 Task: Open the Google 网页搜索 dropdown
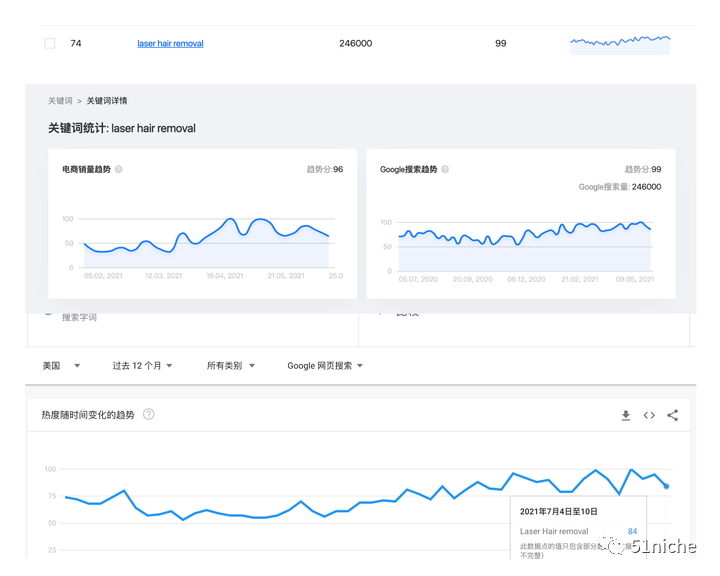325,366
